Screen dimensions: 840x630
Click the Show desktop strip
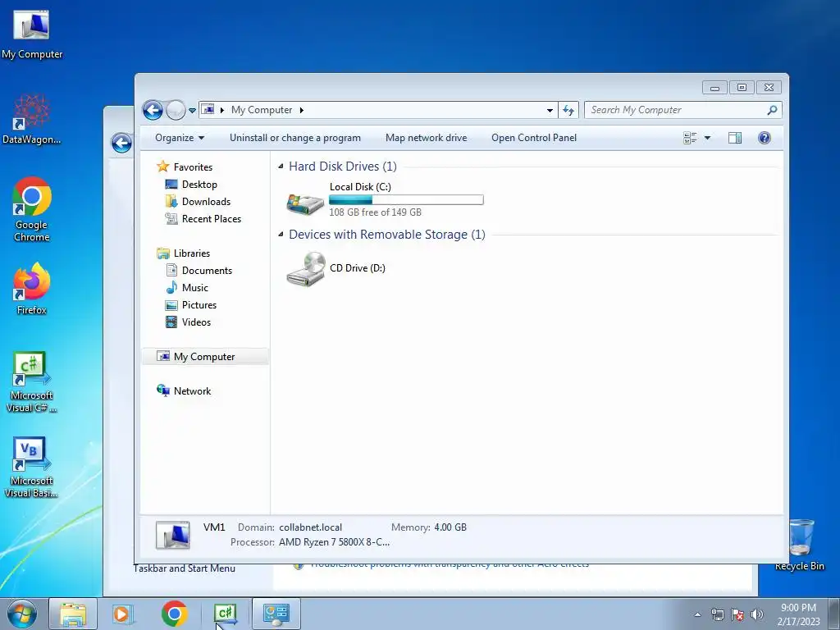pyautogui.click(x=834, y=614)
